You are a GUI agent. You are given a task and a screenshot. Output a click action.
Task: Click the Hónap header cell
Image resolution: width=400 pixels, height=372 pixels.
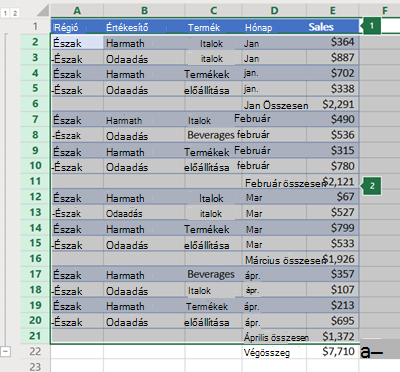[x=274, y=27]
